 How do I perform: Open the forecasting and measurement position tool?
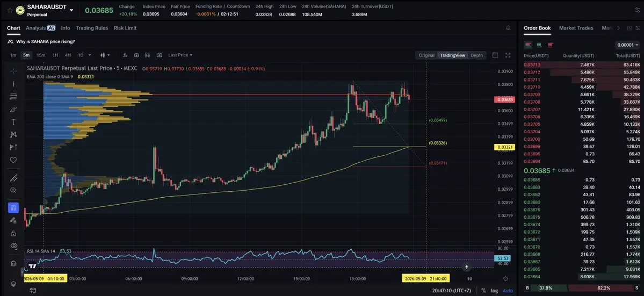[13, 147]
